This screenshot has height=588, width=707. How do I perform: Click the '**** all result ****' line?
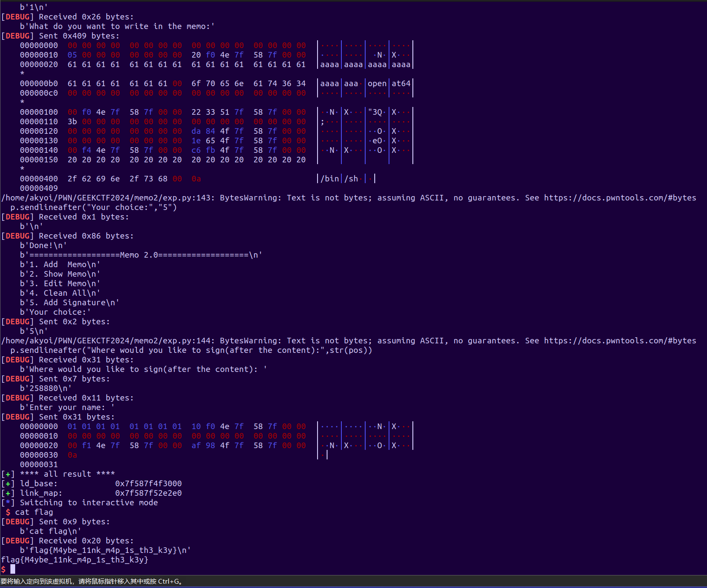coord(58,474)
